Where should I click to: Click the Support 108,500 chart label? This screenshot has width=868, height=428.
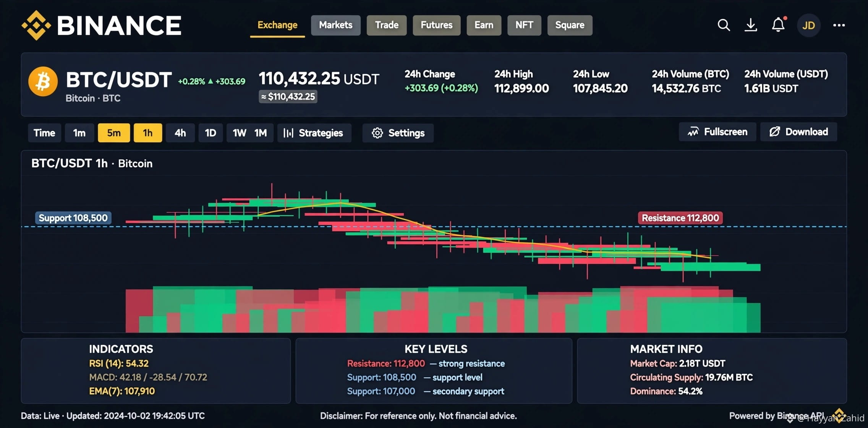73,218
